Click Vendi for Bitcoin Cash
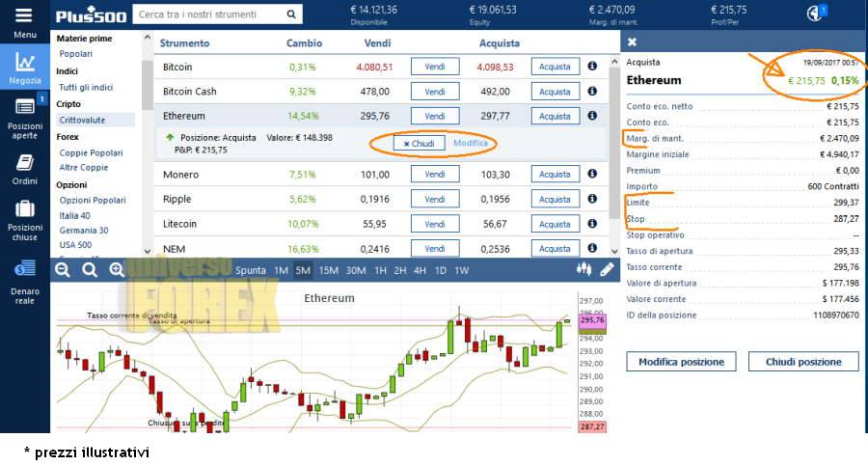Viewport: 868px width, 466px height. click(x=435, y=92)
